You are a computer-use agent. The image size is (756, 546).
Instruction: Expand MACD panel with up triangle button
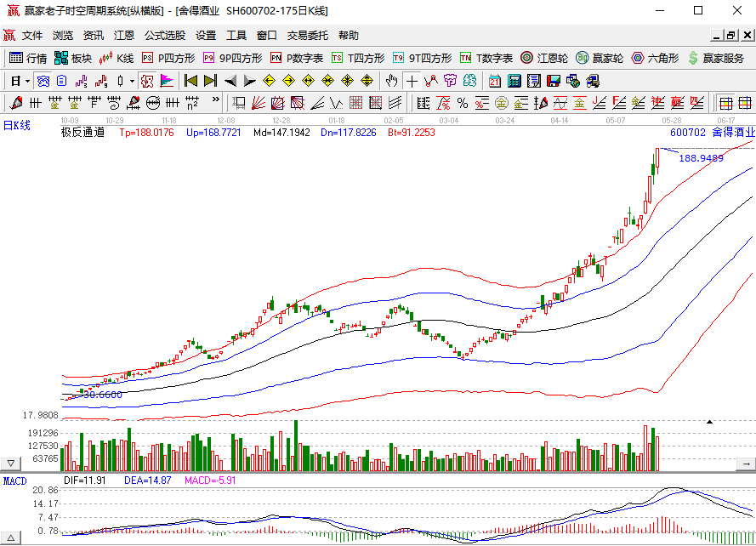click(10, 537)
